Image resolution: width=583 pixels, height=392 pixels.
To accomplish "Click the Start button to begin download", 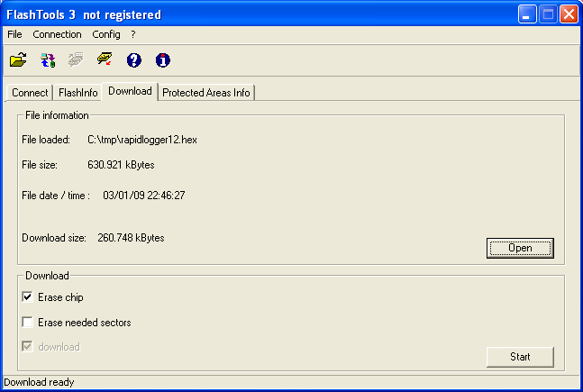I will point(520,357).
